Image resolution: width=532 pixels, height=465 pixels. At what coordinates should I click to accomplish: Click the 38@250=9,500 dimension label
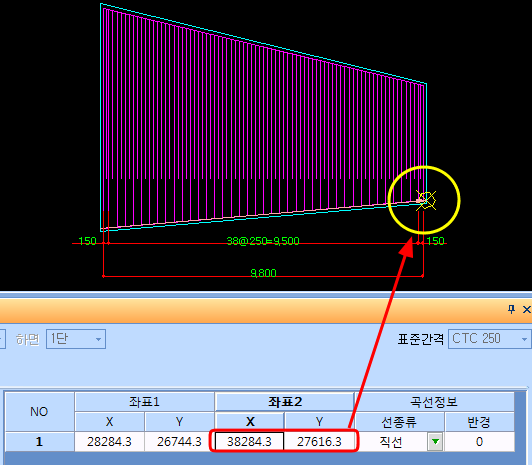263,241
